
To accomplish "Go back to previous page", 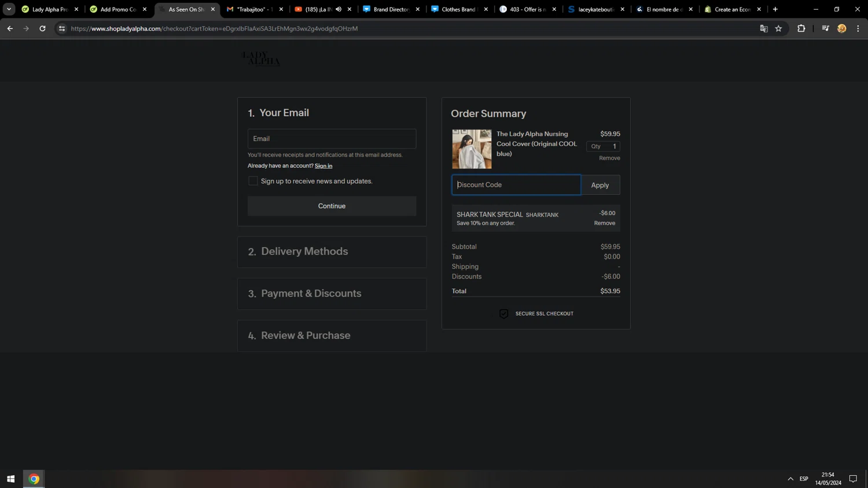I will pyautogui.click(x=10, y=28).
